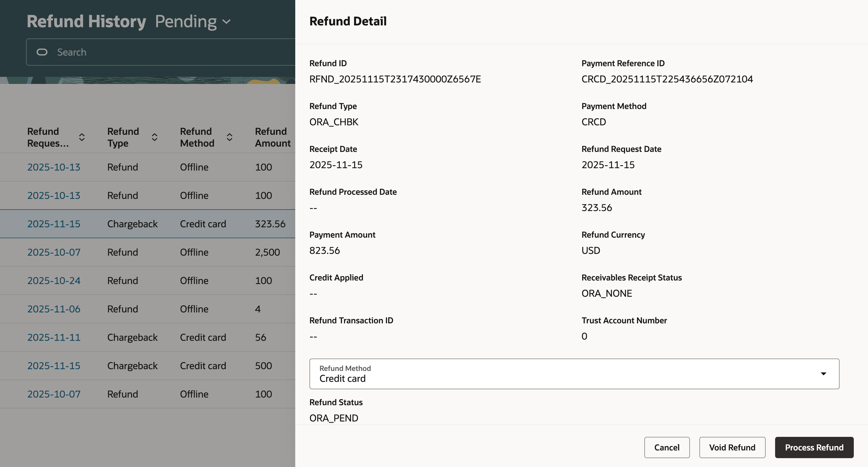Open the last 2025-10-07 refund for 100
The height and width of the screenshot is (467, 868).
click(54, 394)
